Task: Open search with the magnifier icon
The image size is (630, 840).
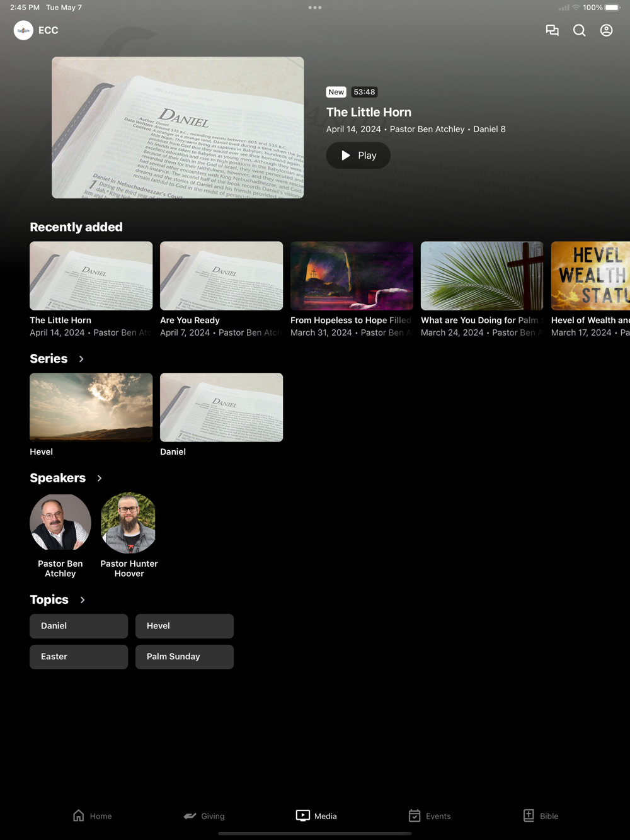Action: pyautogui.click(x=580, y=30)
